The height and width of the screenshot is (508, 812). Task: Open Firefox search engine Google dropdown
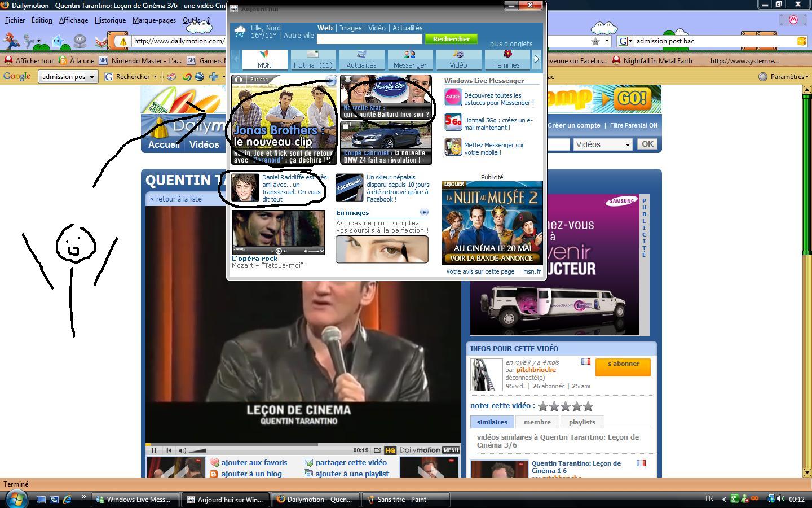(625, 41)
